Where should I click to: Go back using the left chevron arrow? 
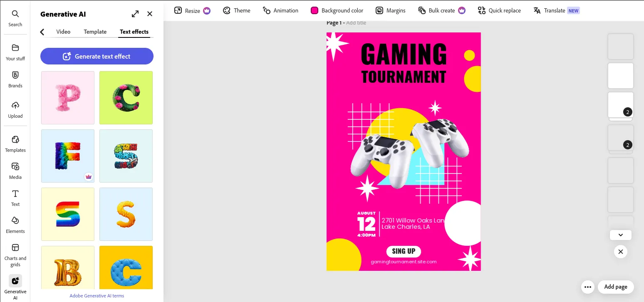[42, 32]
